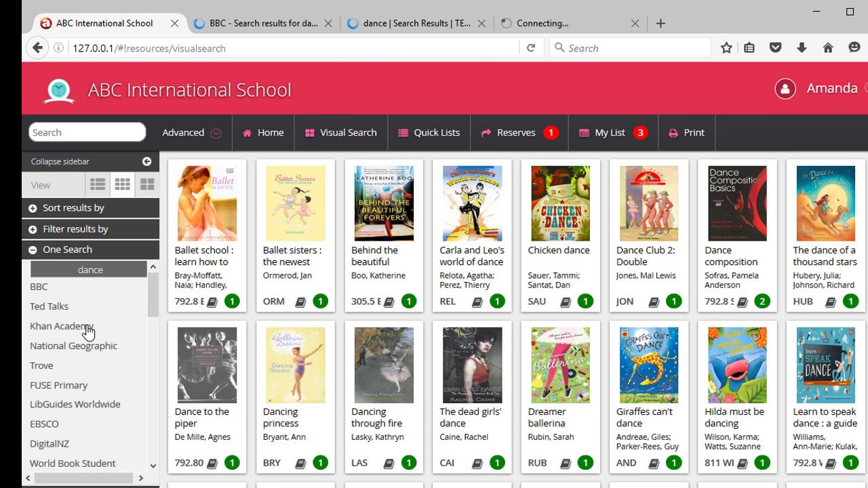This screenshot has width=868, height=488.
Task: Click the Pocket save icon in toolbar
Action: point(775,48)
